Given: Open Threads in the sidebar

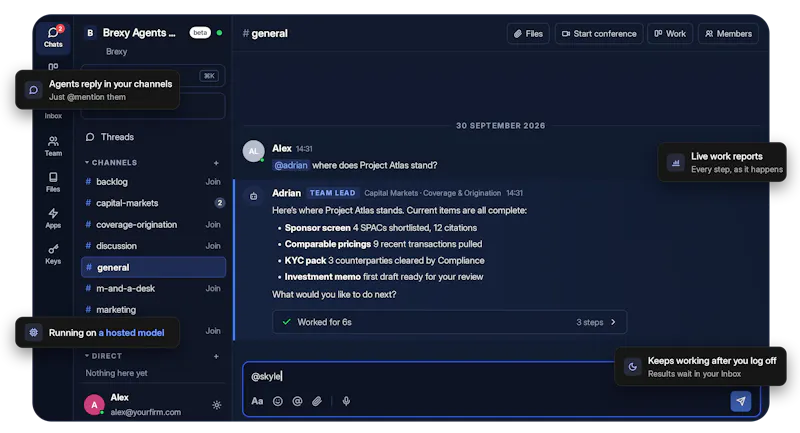Looking at the screenshot, I should [x=110, y=137].
